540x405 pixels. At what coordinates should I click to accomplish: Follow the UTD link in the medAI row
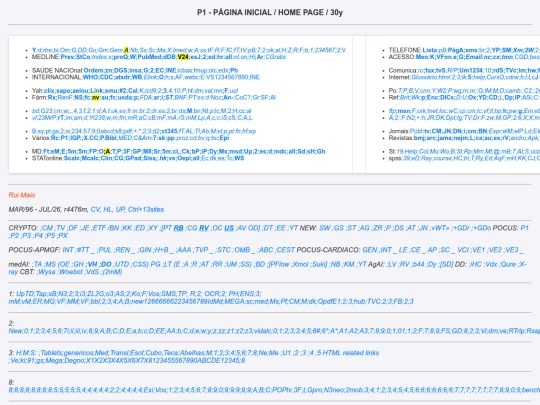coord(122,264)
